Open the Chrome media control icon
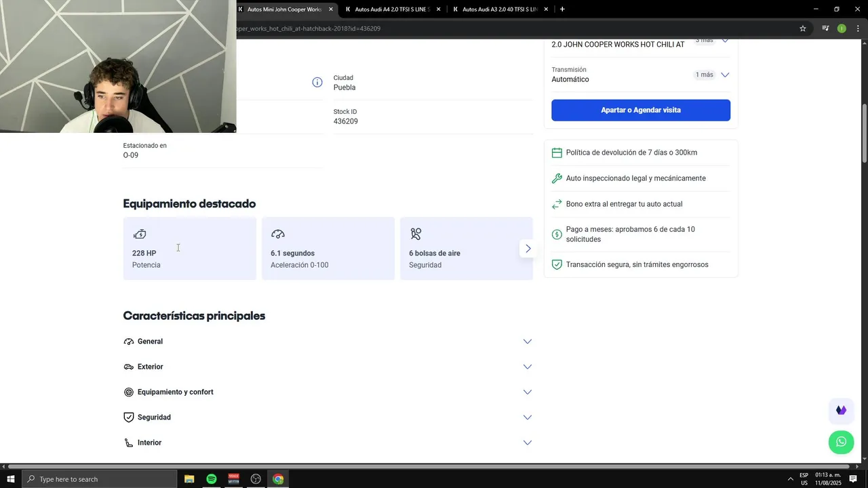Image resolution: width=868 pixels, height=488 pixels. [x=825, y=28]
